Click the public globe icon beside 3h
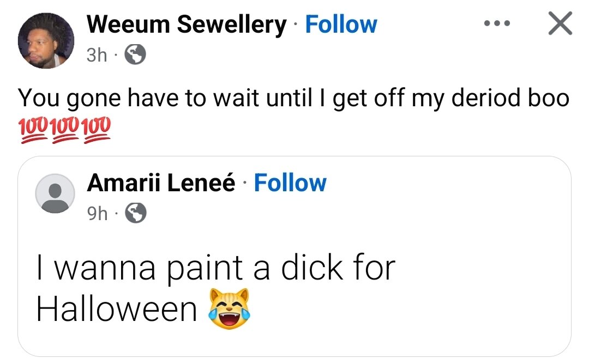 135,54
